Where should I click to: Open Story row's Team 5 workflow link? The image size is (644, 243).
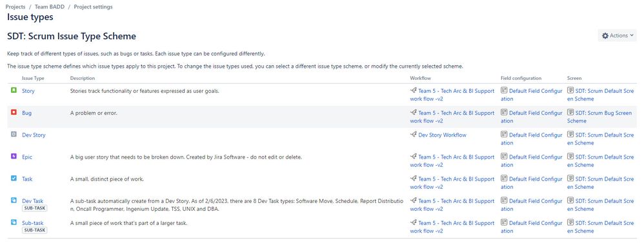[452, 95]
